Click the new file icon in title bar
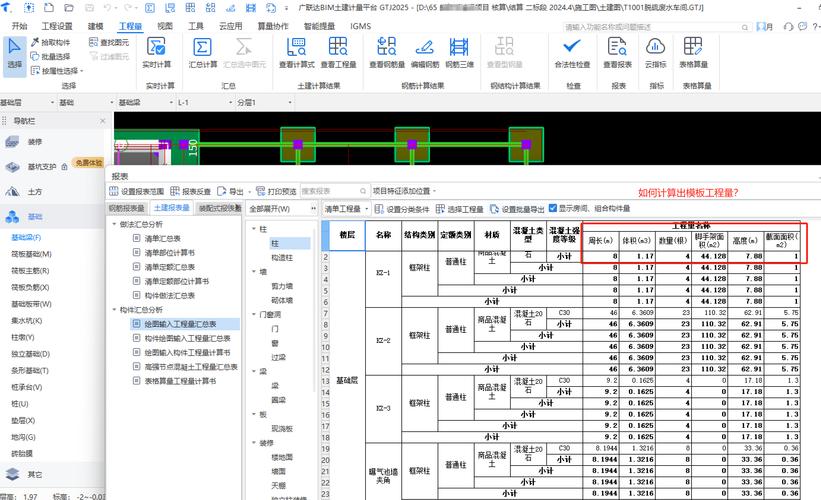This screenshot has height=500, width=821. pyautogui.click(x=49, y=7)
